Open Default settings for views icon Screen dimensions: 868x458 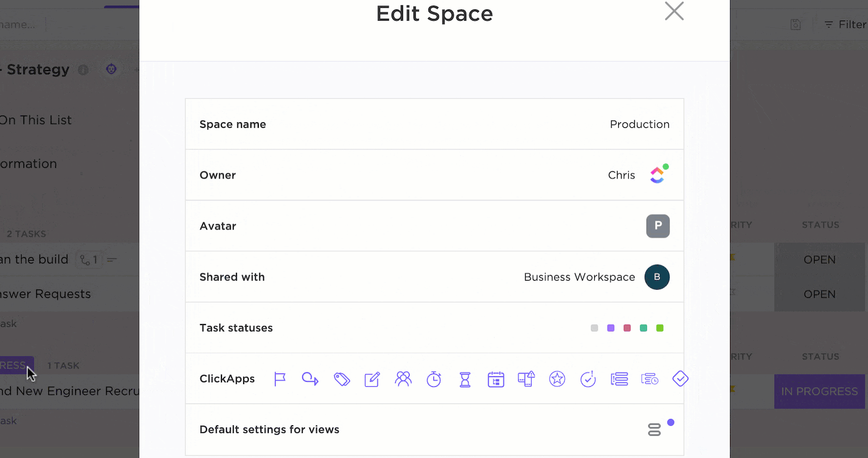(x=654, y=430)
